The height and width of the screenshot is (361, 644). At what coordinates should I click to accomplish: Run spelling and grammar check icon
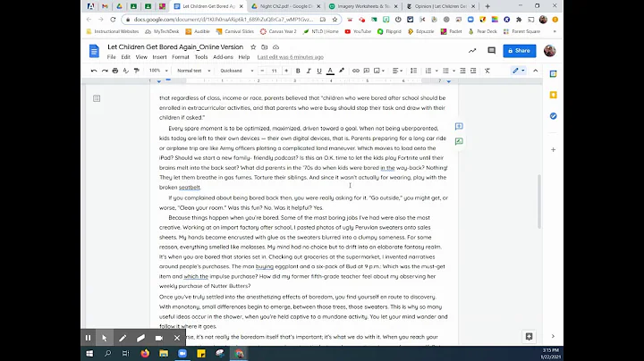[126, 71]
